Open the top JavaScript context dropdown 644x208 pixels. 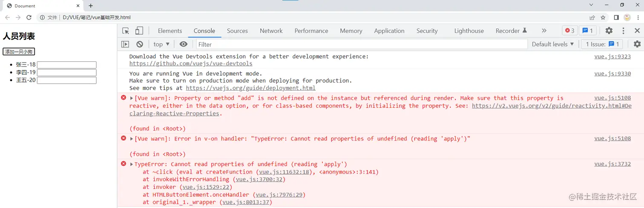click(161, 44)
